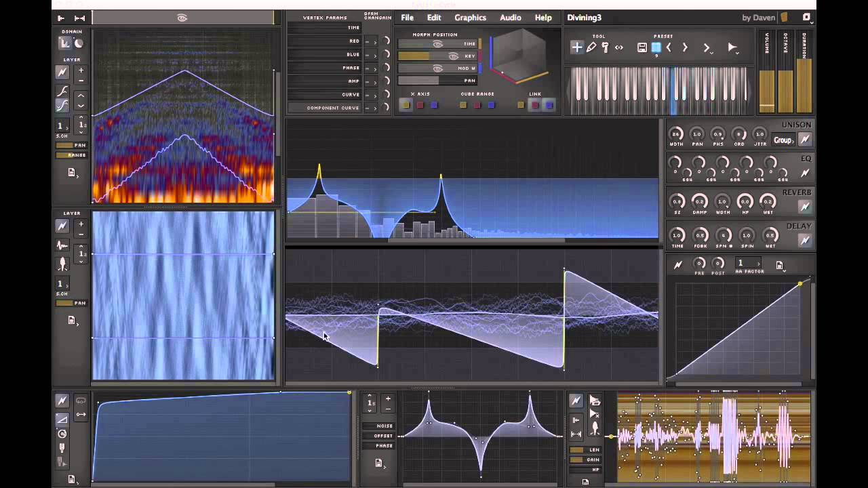Open the AA Factor dropdown
Screen dimensions: 868x488
point(749,263)
